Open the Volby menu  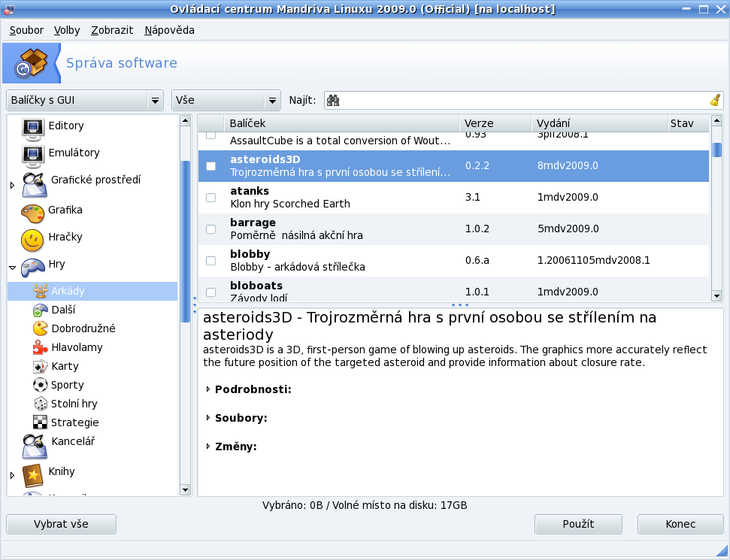tap(67, 30)
